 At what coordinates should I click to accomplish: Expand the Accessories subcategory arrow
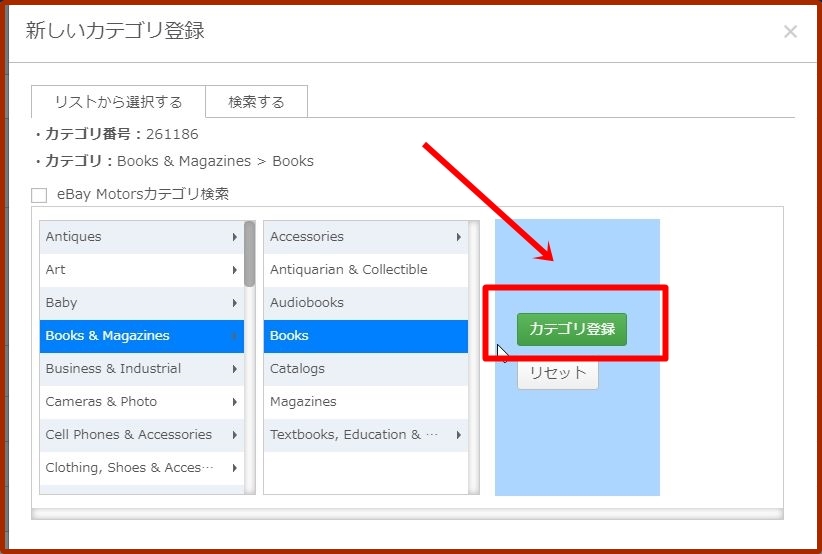click(459, 237)
